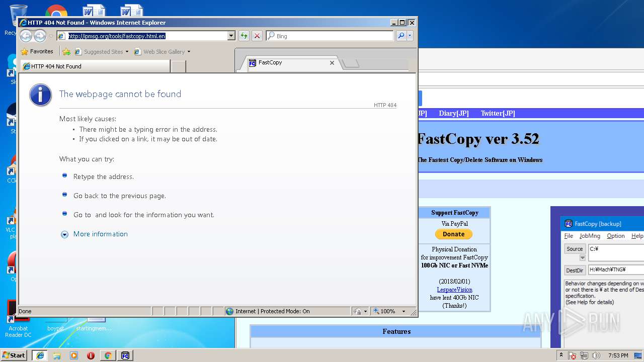The image size is (644, 362).
Task: Select the Chrome desktop shortcut icon
Action: click(x=56, y=11)
